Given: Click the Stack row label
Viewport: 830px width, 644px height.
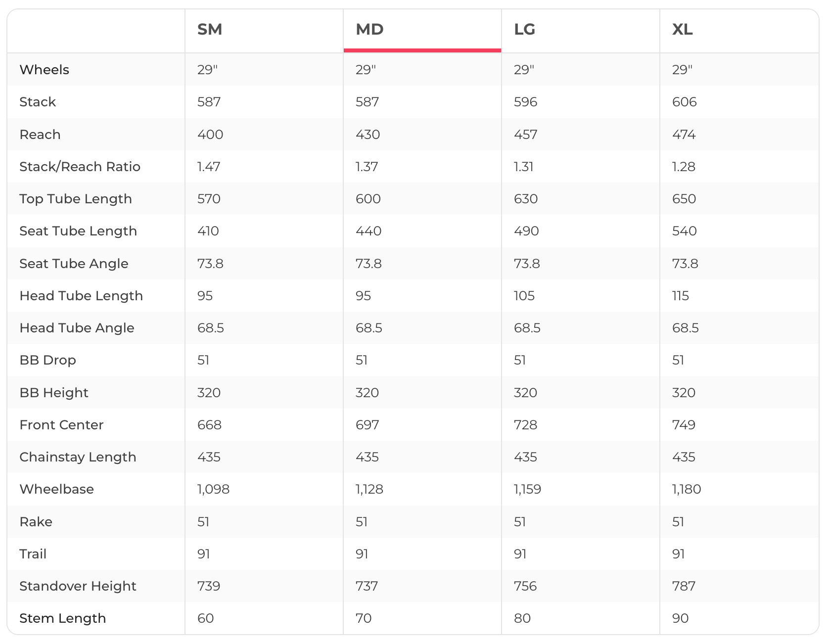Looking at the screenshot, I should [x=38, y=102].
